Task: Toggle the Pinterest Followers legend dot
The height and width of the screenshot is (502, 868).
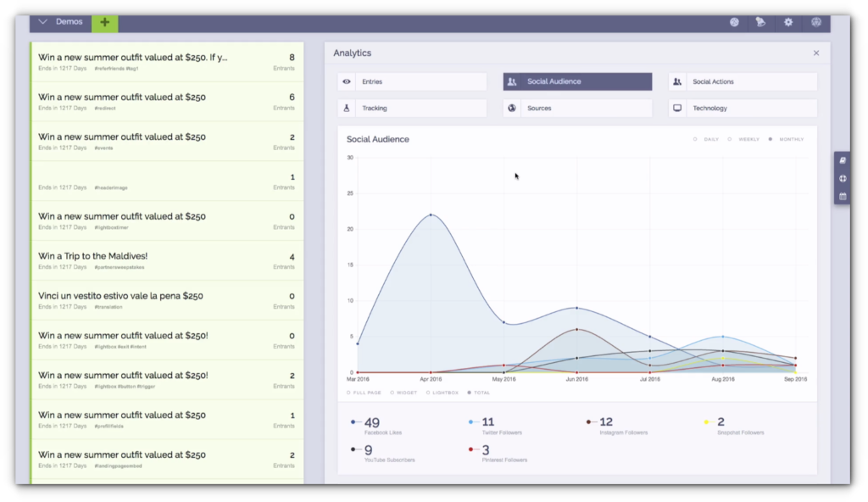Action: click(471, 449)
